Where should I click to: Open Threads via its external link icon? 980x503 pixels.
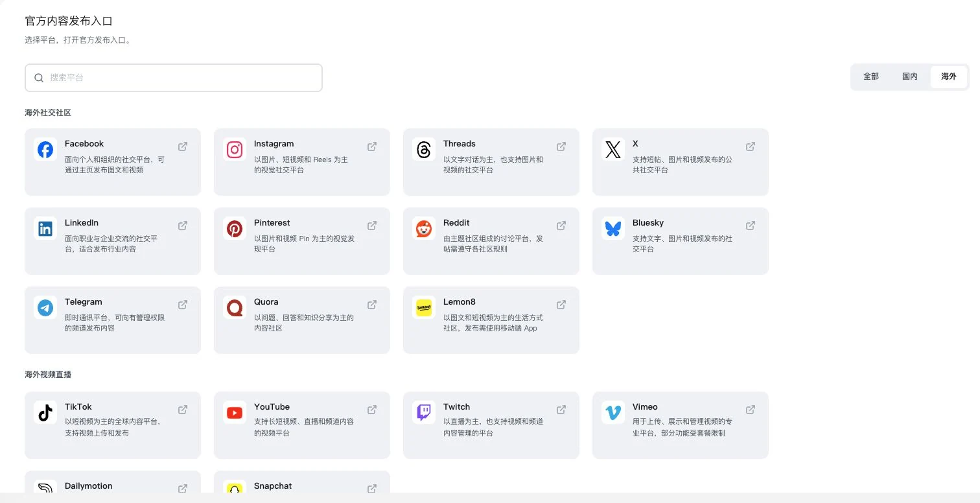point(561,146)
